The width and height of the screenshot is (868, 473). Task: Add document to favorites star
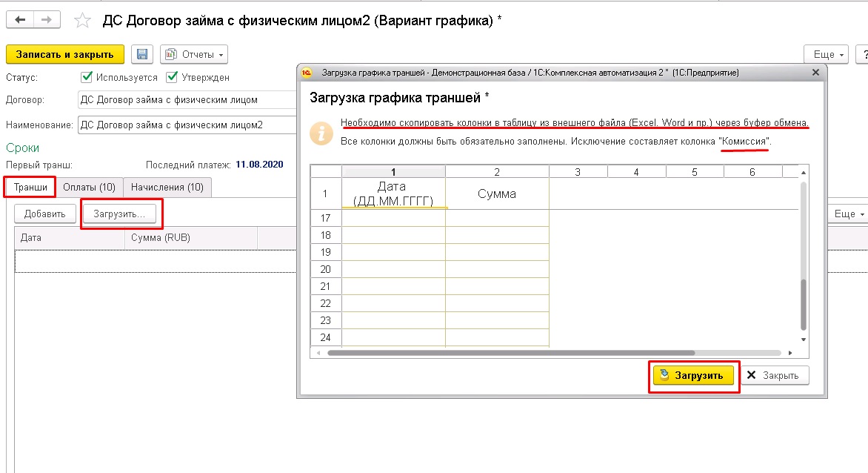[x=84, y=21]
